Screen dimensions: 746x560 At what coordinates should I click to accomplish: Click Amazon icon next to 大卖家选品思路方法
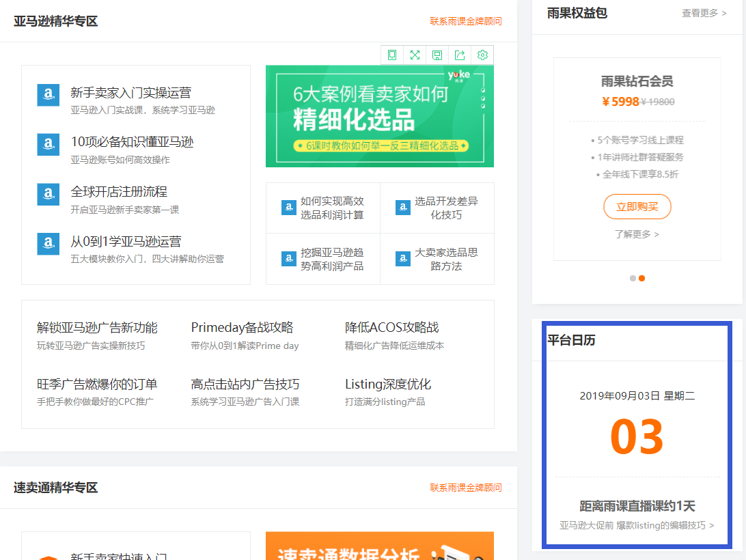[x=403, y=259]
